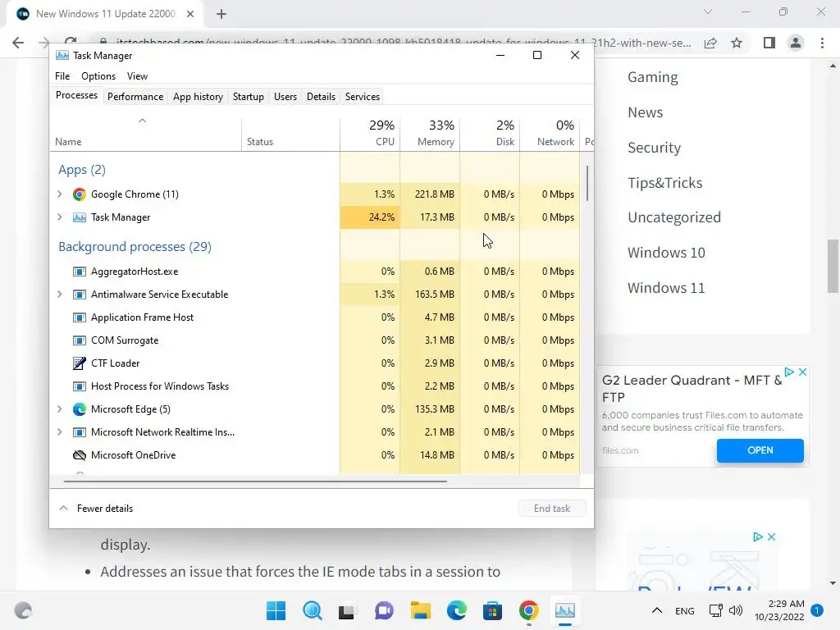Click the Google Chrome process icon
Viewport: 840px width, 630px height.
pyautogui.click(x=80, y=194)
